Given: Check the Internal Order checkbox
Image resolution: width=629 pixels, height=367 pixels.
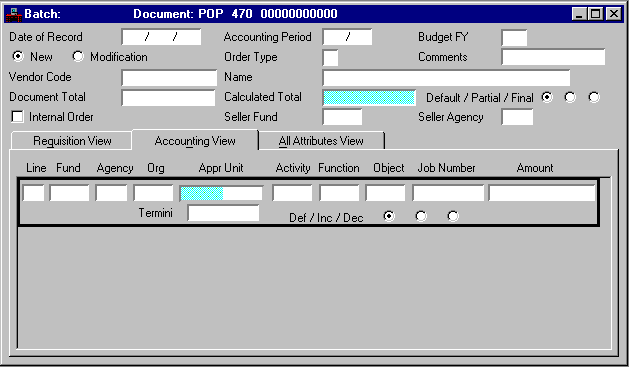Looking at the screenshot, I should [17, 116].
